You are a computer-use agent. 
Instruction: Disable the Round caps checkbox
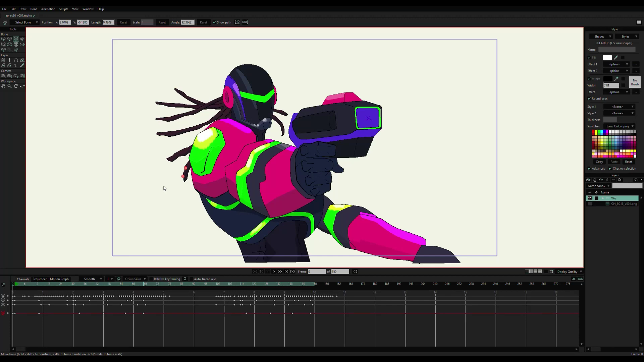589,99
